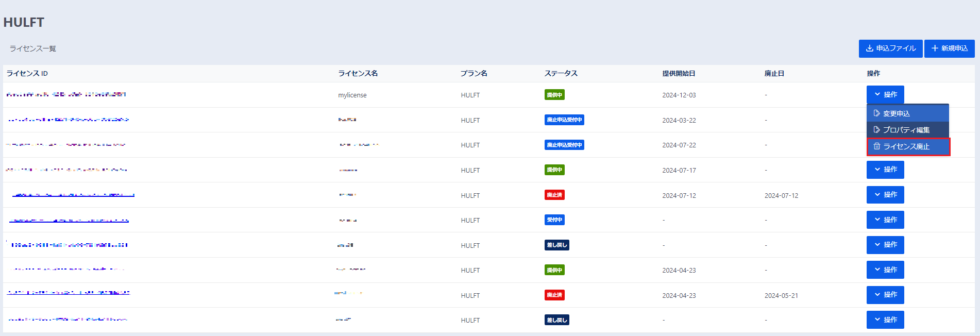This screenshot has width=980, height=336.
Task: Click ライセンス廃止 to abolish the license
Action: pos(908,146)
